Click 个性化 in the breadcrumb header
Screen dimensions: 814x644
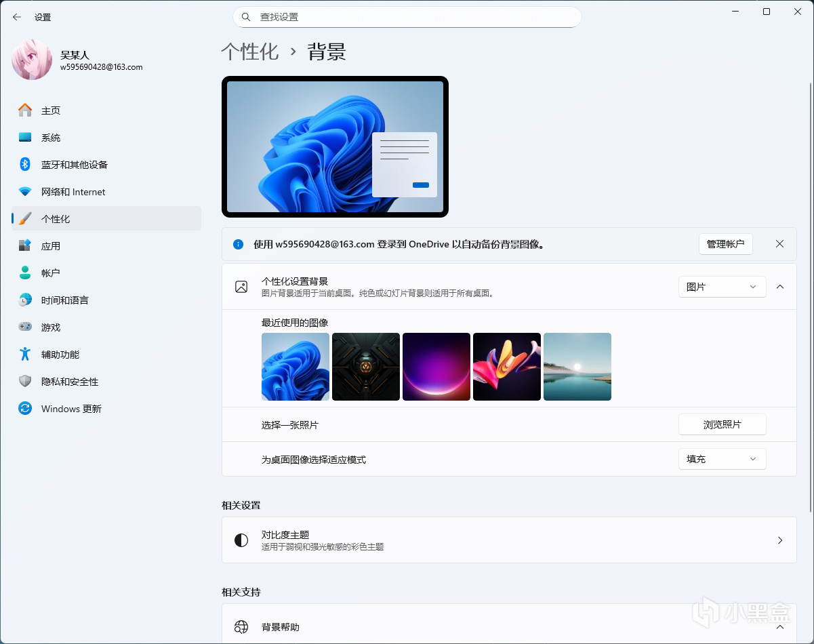[x=250, y=52]
